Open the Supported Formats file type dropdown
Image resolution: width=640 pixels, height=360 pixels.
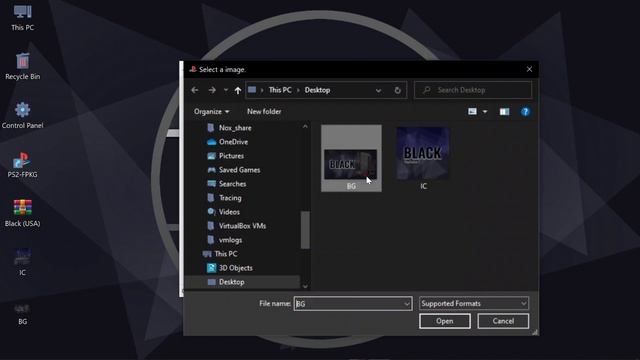pyautogui.click(x=474, y=303)
